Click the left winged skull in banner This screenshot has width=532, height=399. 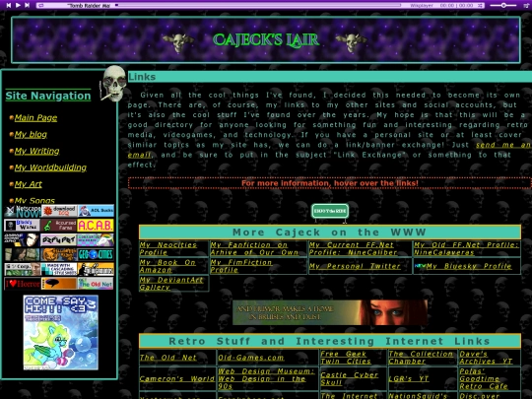[x=177, y=42]
